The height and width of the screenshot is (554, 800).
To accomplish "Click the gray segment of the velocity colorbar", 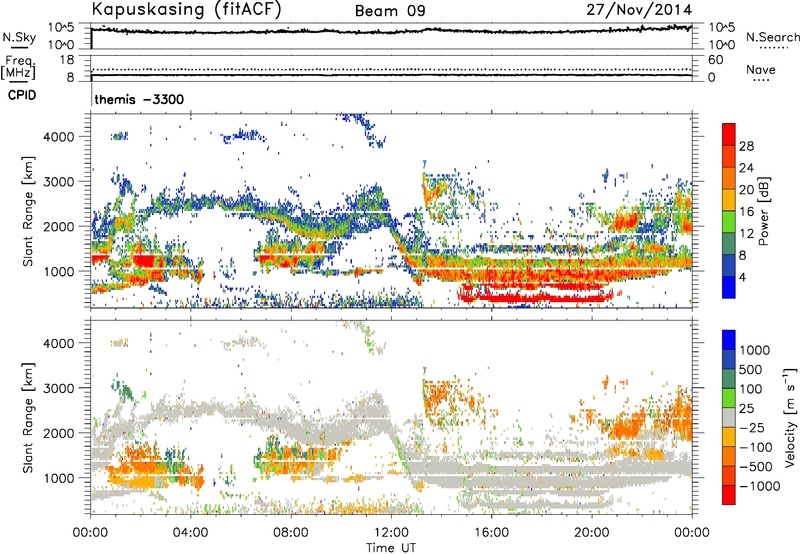I will 729,417.
